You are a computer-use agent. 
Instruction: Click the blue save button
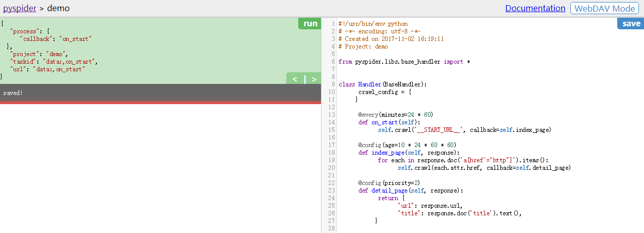tap(630, 24)
